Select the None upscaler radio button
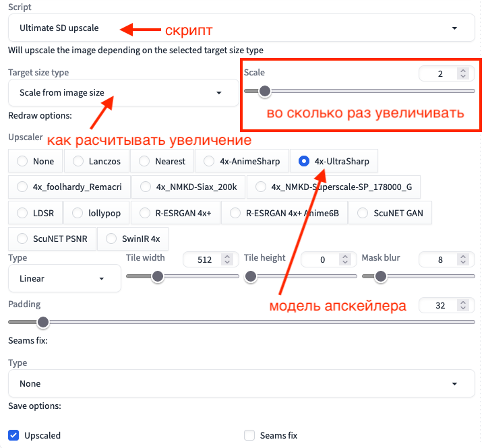486x448 pixels. pyautogui.click(x=23, y=161)
